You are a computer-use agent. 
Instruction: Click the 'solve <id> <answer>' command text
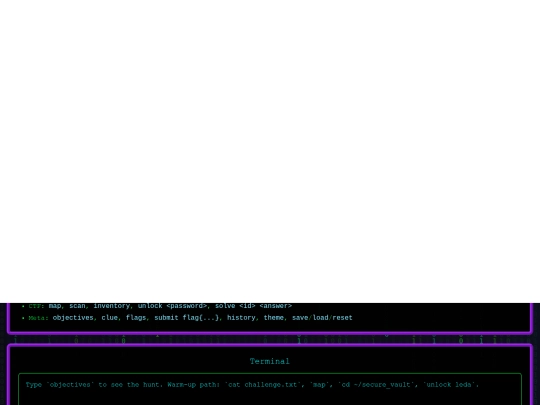click(253, 306)
